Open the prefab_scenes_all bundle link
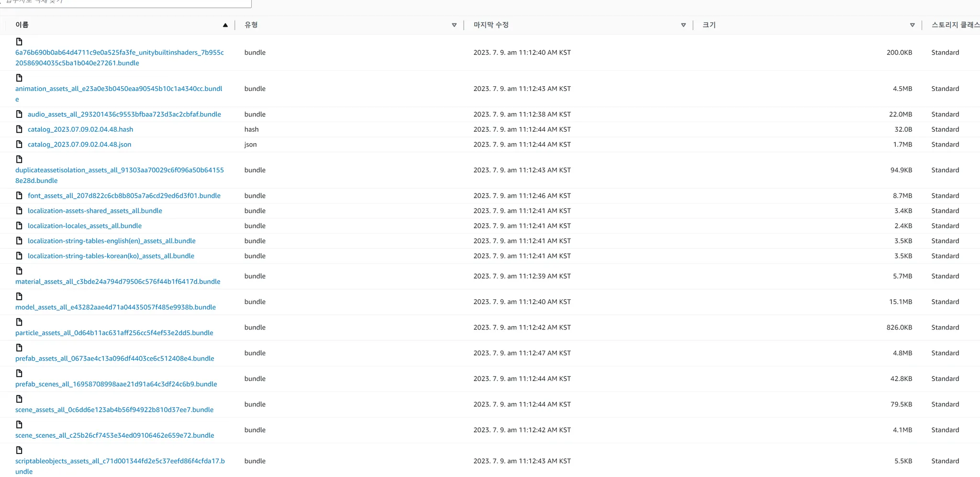Screen dimensions: 980x477 [x=116, y=384]
